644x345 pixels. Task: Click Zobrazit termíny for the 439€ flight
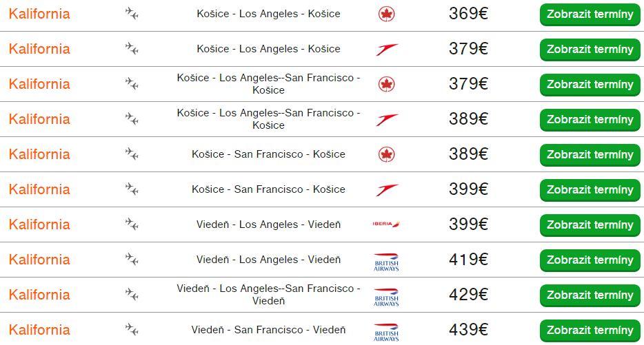pos(590,331)
